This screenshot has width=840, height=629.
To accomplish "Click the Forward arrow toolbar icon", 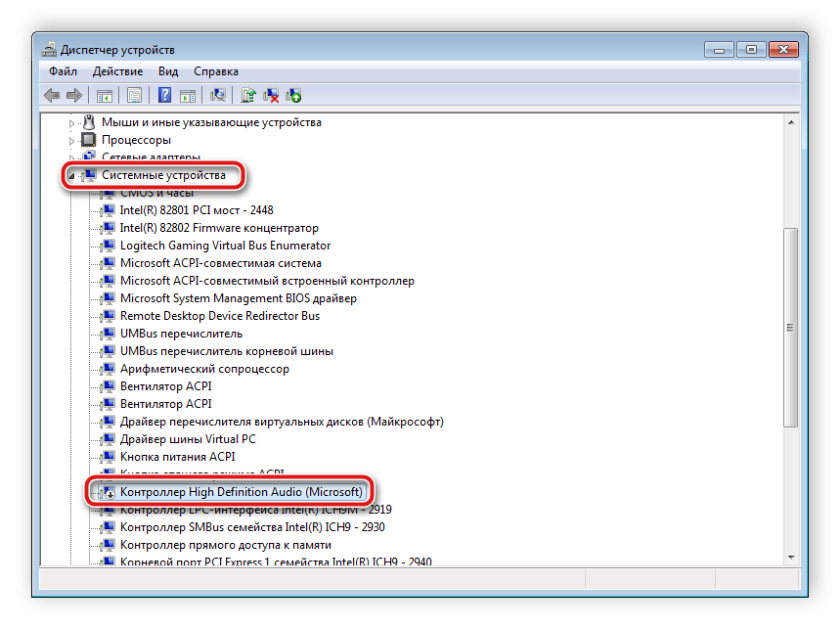I will tap(74, 95).
